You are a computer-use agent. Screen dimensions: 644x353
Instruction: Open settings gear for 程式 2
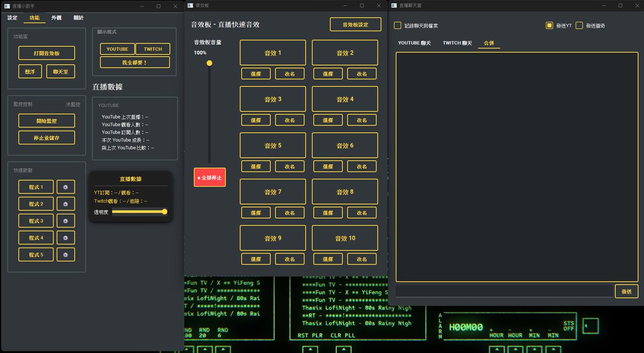65,204
